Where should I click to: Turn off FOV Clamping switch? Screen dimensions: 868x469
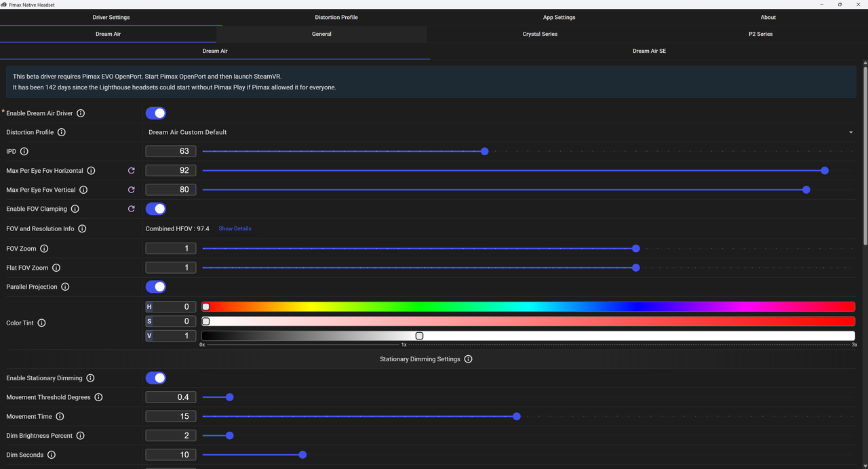pyautogui.click(x=156, y=209)
